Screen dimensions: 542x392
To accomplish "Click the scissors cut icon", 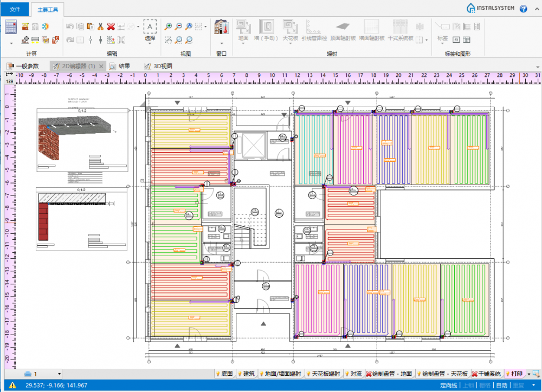I will coord(100,26).
